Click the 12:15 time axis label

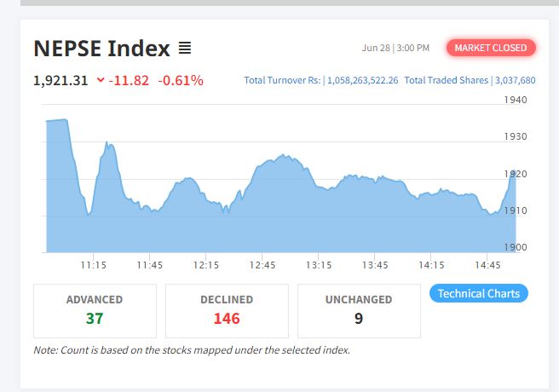[x=206, y=265]
